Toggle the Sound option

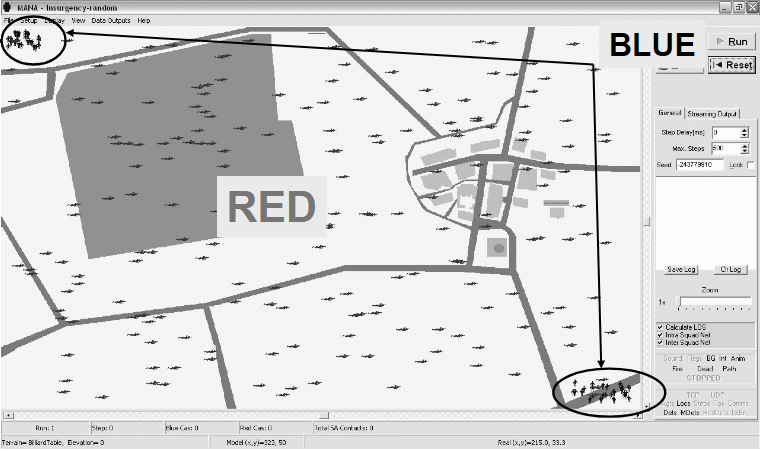click(x=673, y=358)
